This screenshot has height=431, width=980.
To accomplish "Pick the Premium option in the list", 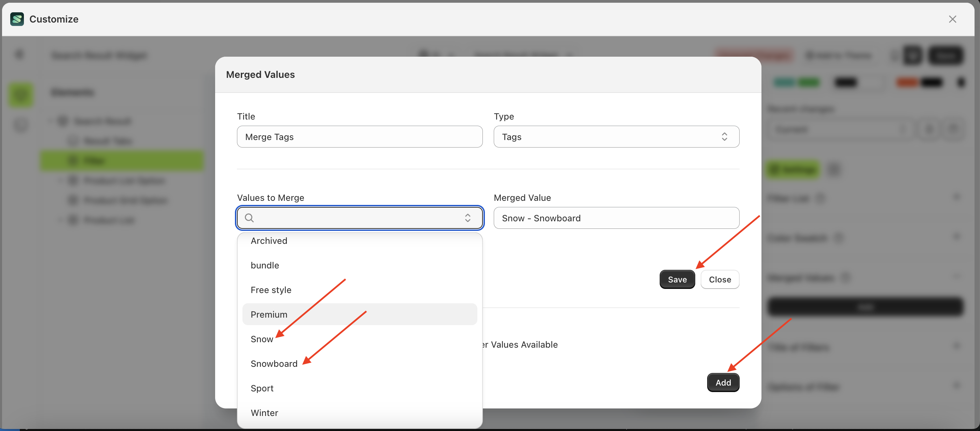I will click(269, 315).
